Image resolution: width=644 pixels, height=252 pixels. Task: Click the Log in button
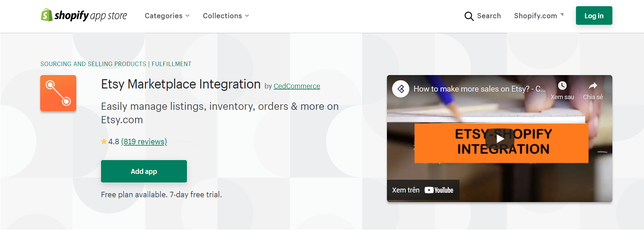[594, 15]
